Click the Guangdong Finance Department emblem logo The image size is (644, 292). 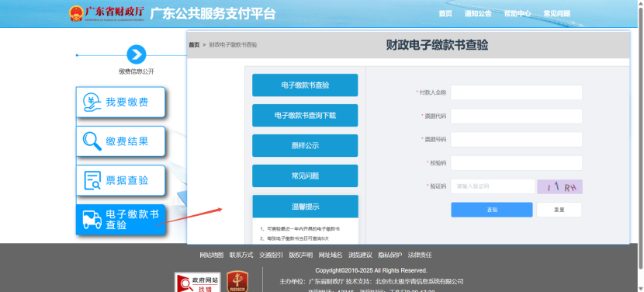point(76,13)
